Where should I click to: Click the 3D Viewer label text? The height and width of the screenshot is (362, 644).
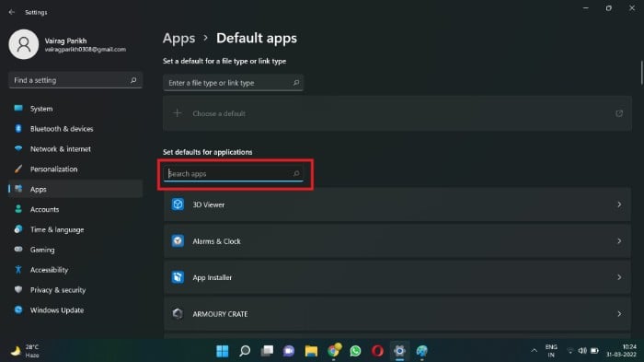pyautogui.click(x=209, y=204)
